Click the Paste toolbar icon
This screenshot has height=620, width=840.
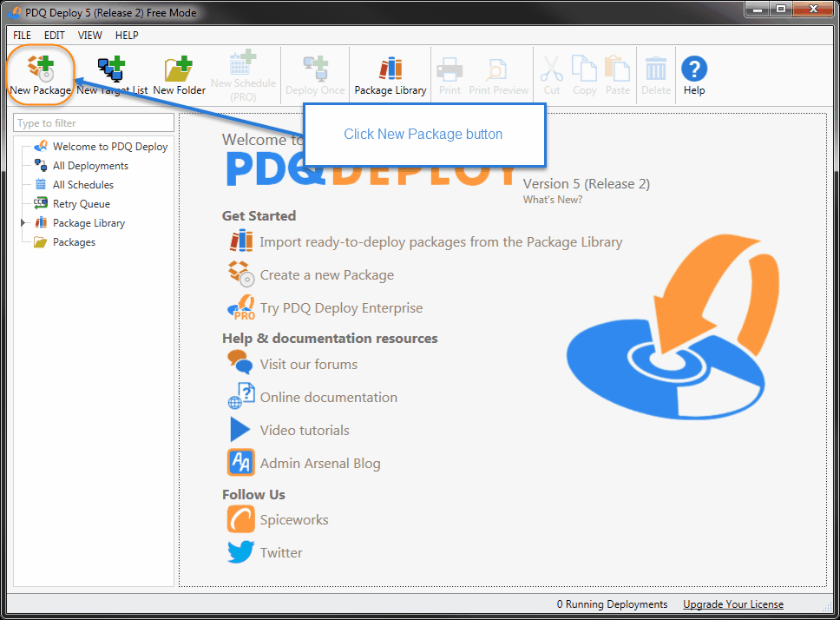coord(618,68)
